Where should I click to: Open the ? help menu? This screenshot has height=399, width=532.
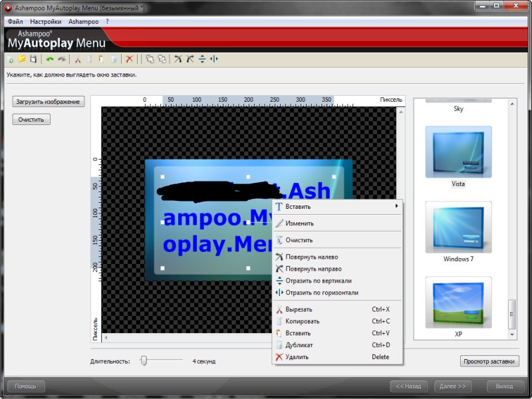click(107, 22)
